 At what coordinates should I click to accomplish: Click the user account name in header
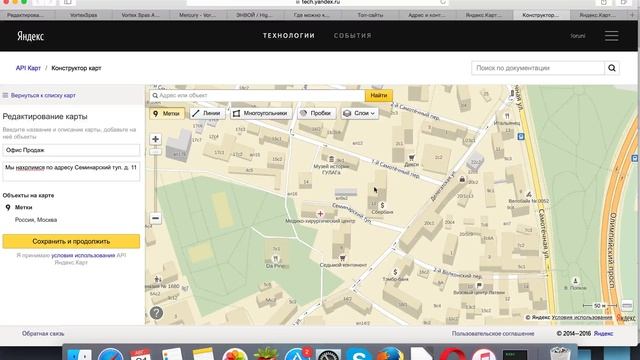pyautogui.click(x=578, y=36)
